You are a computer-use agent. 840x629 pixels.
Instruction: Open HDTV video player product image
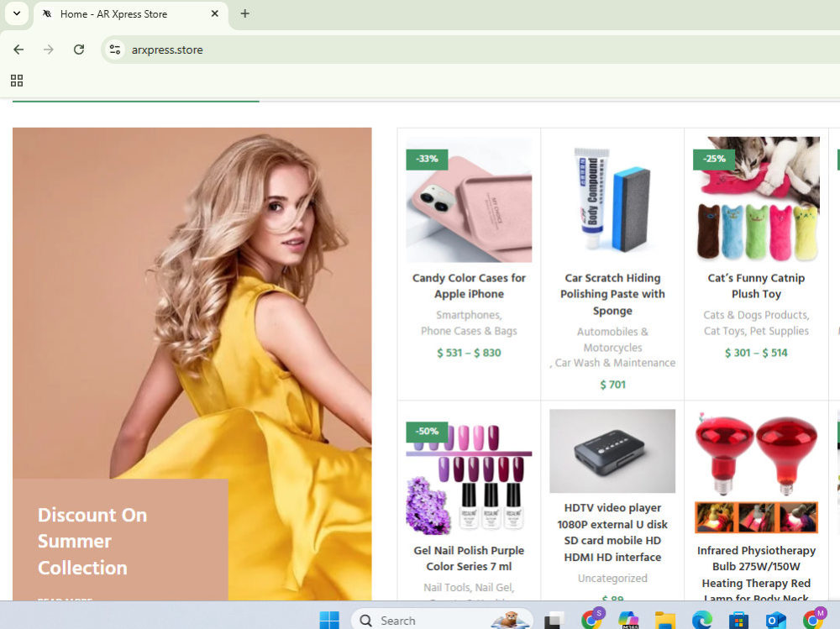612,451
